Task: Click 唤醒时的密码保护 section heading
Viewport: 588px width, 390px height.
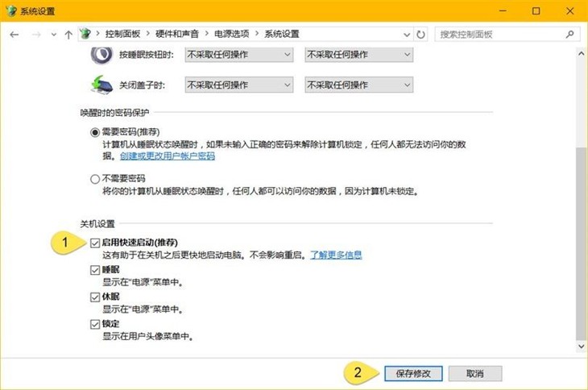Action: pyautogui.click(x=114, y=113)
